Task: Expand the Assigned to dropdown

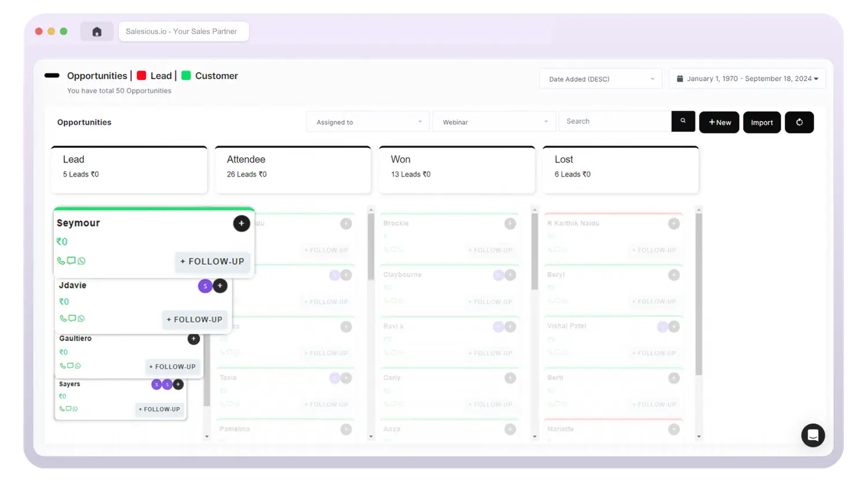Action: pyautogui.click(x=368, y=122)
